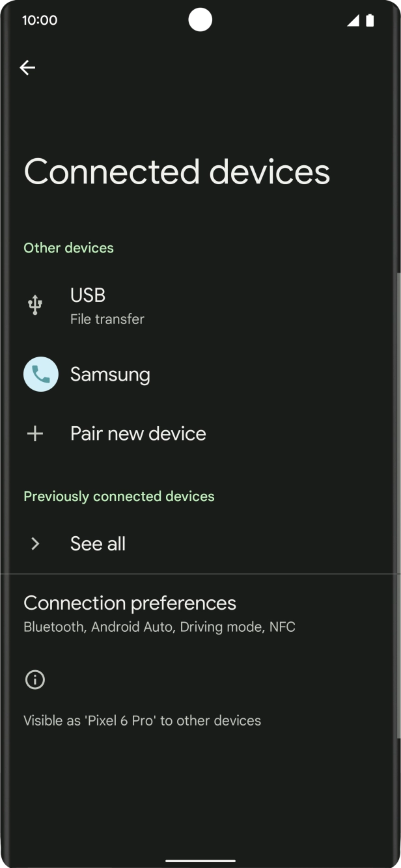Click the Previously connected devices header
The height and width of the screenshot is (868, 401).
(x=118, y=496)
